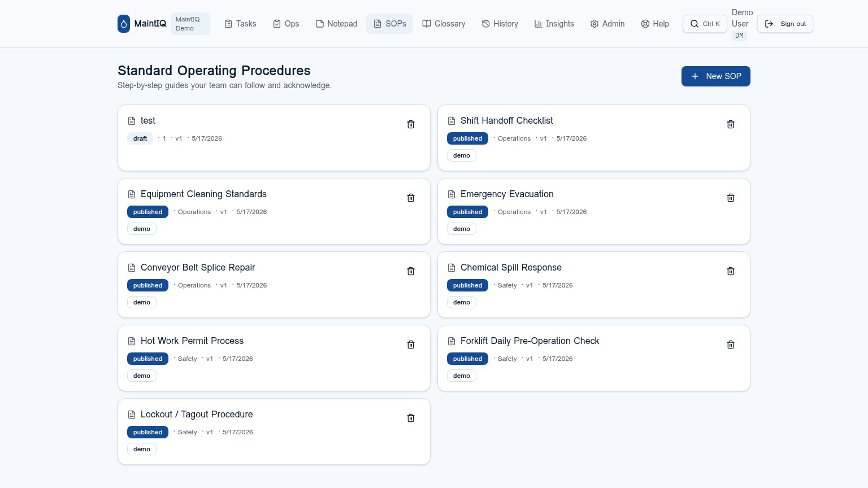Click document icon beside Shift Handoff Checklist

point(452,121)
